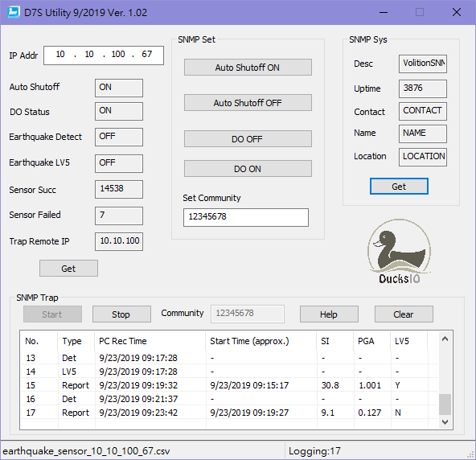Screen dimensions: 476x460
Task: Click the scroll up arrow in trap list
Action: pos(445,339)
